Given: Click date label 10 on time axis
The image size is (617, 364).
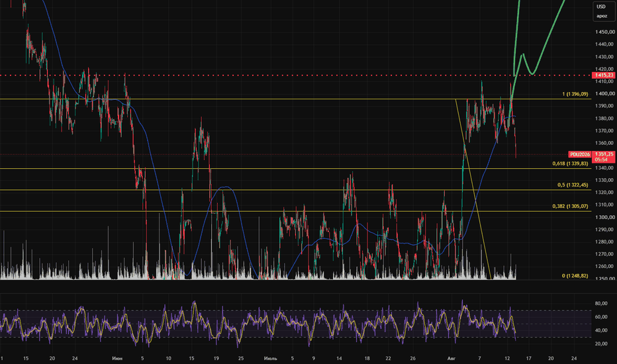Looking at the screenshot, I should [x=168, y=359].
